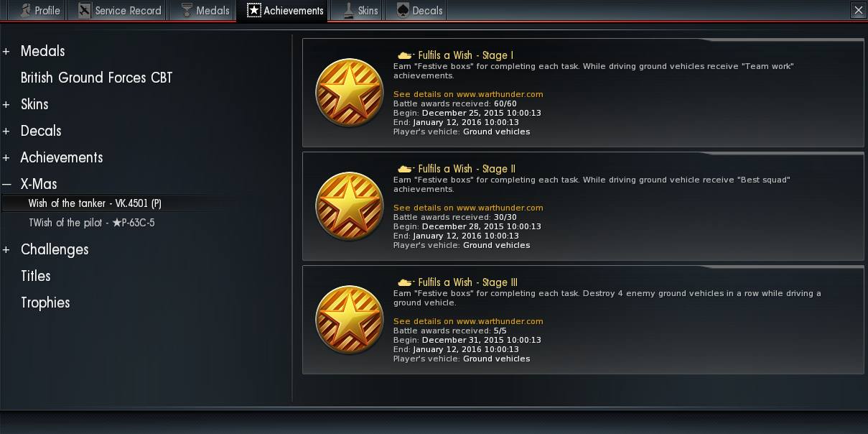This screenshot has width=868, height=434.
Task: Click the Skins tab paintbrush icon
Action: coord(348,10)
